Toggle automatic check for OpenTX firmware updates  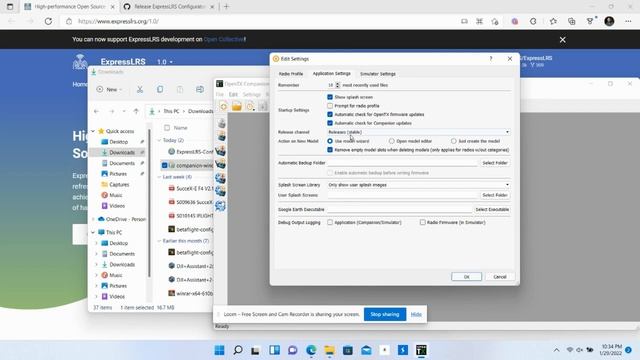pos(330,114)
